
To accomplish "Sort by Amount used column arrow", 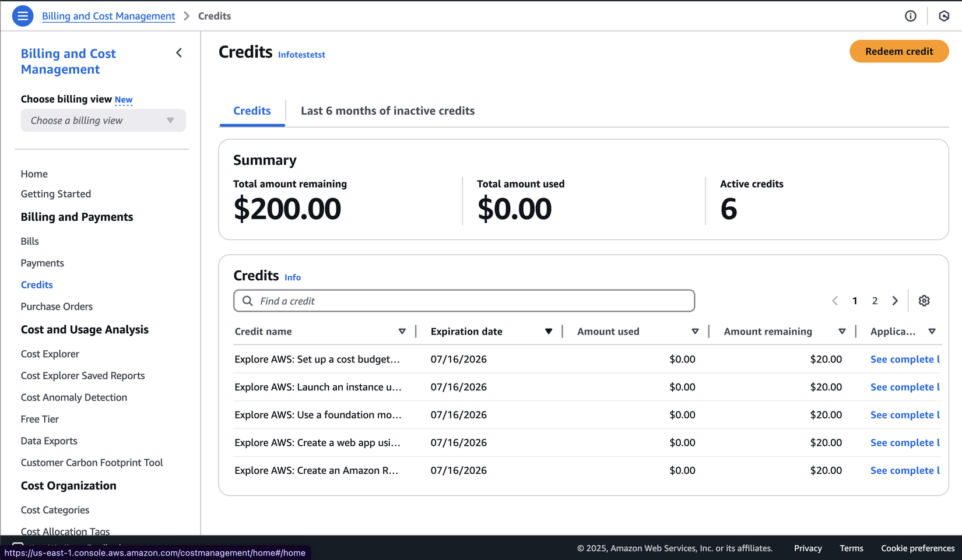I will click(695, 332).
